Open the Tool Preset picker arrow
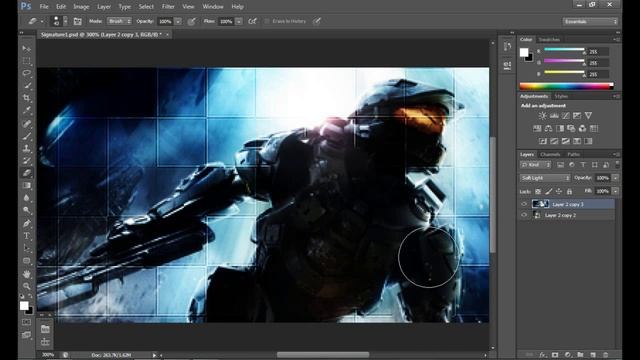Image resolution: width=640 pixels, height=360 pixels. [x=42, y=22]
